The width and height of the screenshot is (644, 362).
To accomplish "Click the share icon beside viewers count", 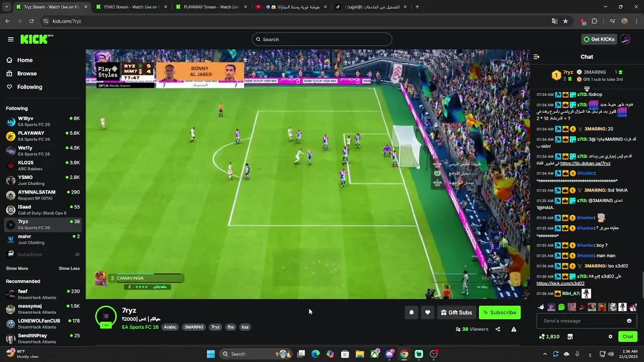I will coord(498,329).
